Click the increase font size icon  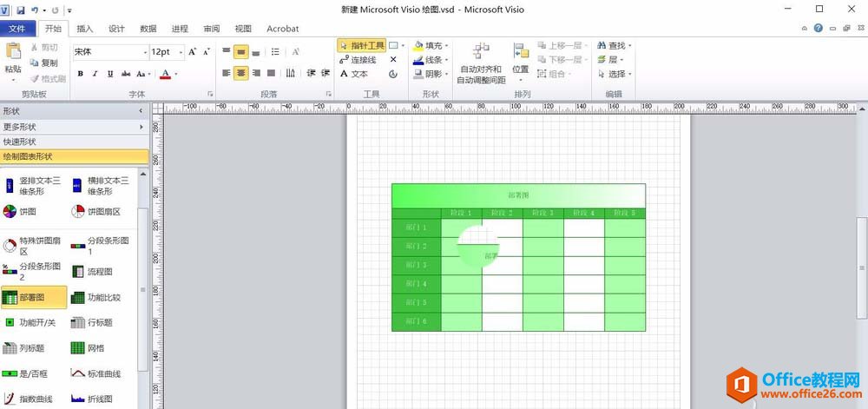pos(192,51)
